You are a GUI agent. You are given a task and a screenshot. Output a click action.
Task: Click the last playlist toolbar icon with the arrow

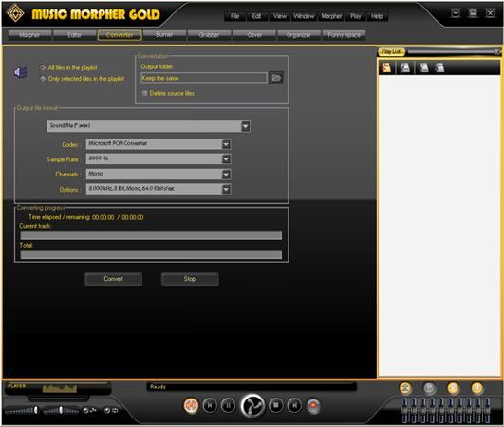pyautogui.click(x=439, y=67)
